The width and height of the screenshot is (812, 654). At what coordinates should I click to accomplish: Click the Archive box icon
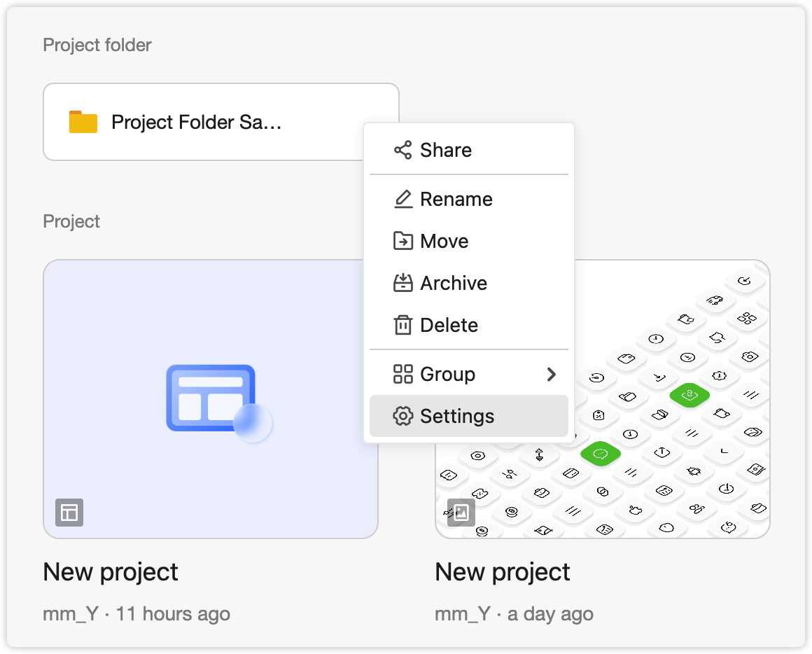click(403, 284)
